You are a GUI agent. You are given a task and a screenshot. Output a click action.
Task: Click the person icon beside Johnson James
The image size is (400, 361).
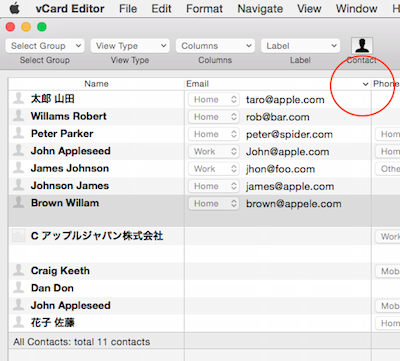pyautogui.click(x=18, y=185)
